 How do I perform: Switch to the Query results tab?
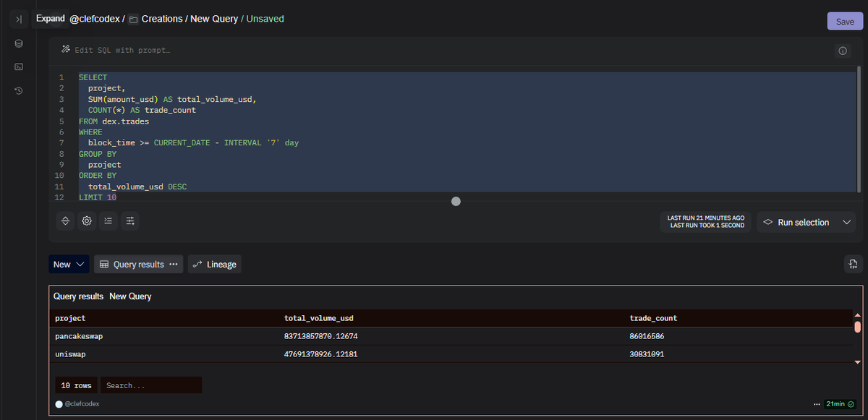click(138, 265)
